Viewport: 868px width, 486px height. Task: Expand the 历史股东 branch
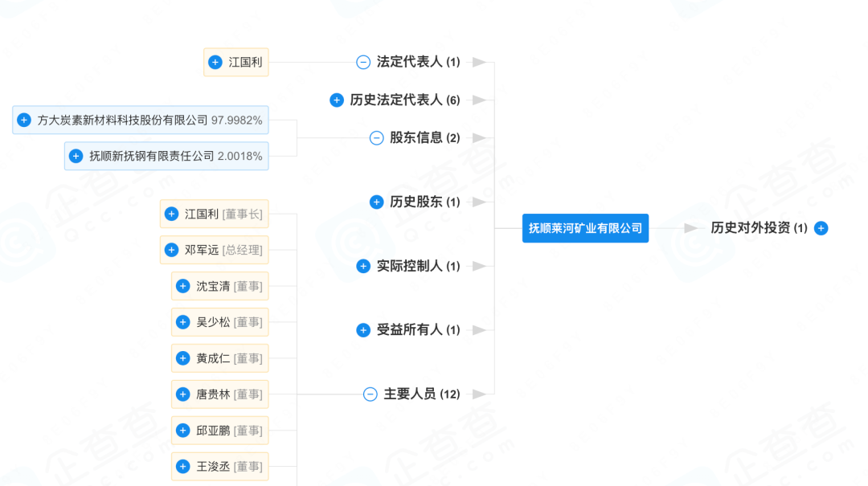(x=376, y=202)
